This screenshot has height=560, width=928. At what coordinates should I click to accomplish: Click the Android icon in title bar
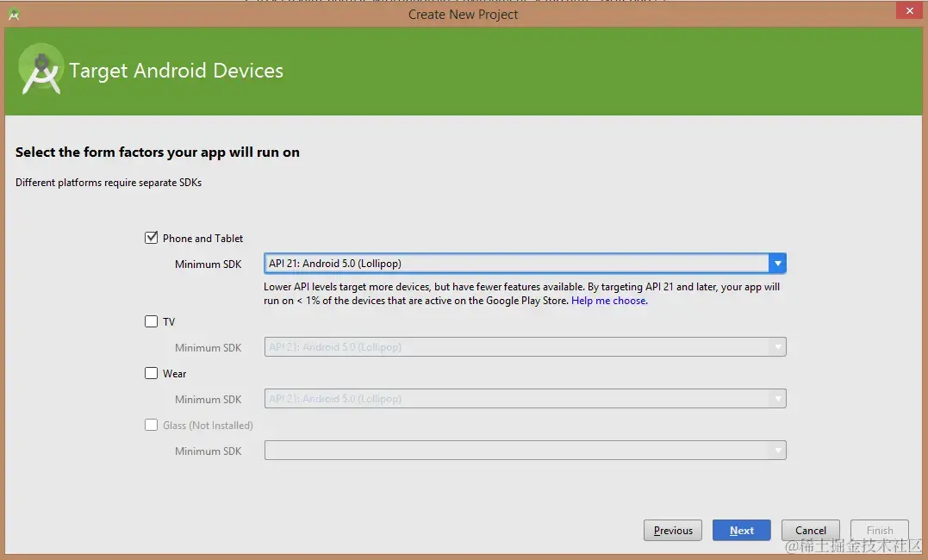[14, 15]
